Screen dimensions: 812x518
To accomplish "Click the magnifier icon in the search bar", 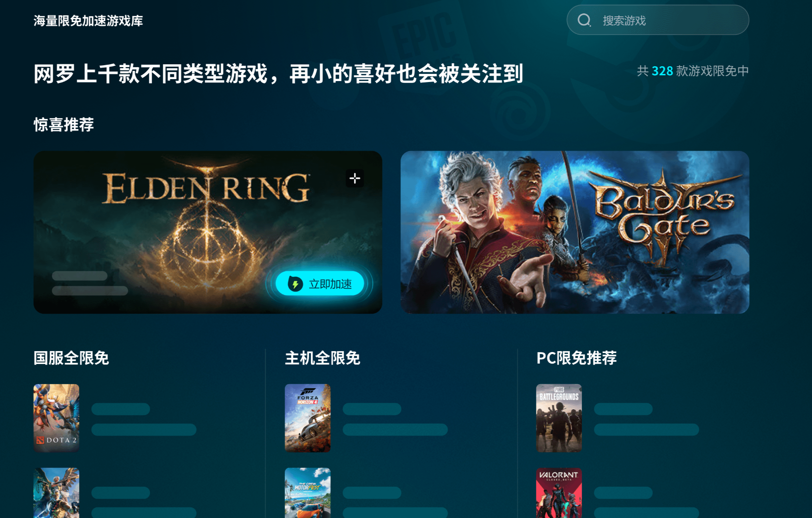I will [584, 20].
